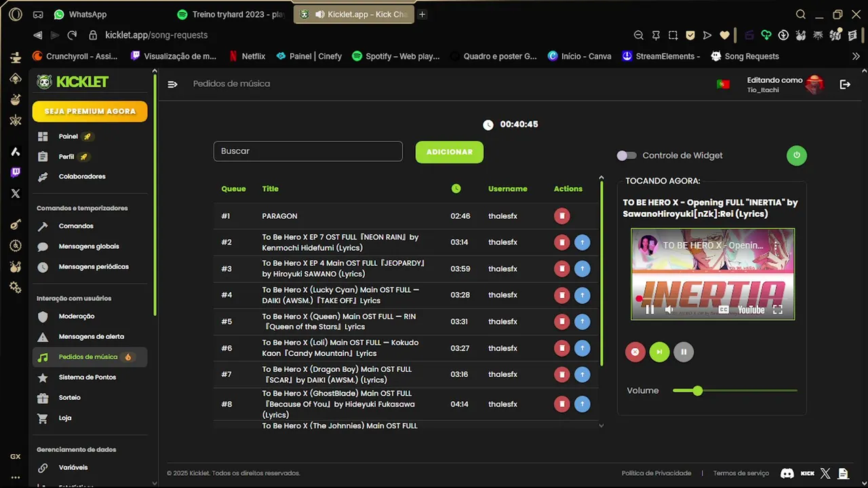Sort queue by duration clock column
This screenshot has height=488, width=868.
[456, 188]
